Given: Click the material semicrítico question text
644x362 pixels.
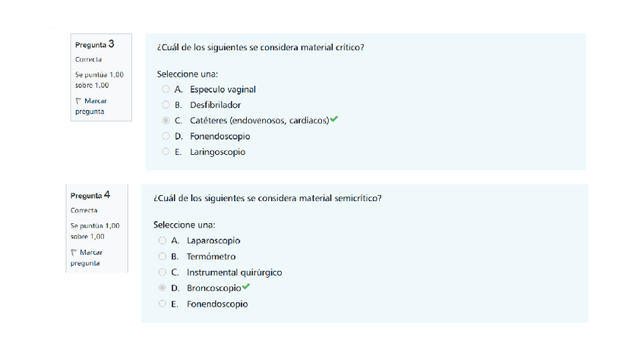Looking at the screenshot, I should (267, 199).
